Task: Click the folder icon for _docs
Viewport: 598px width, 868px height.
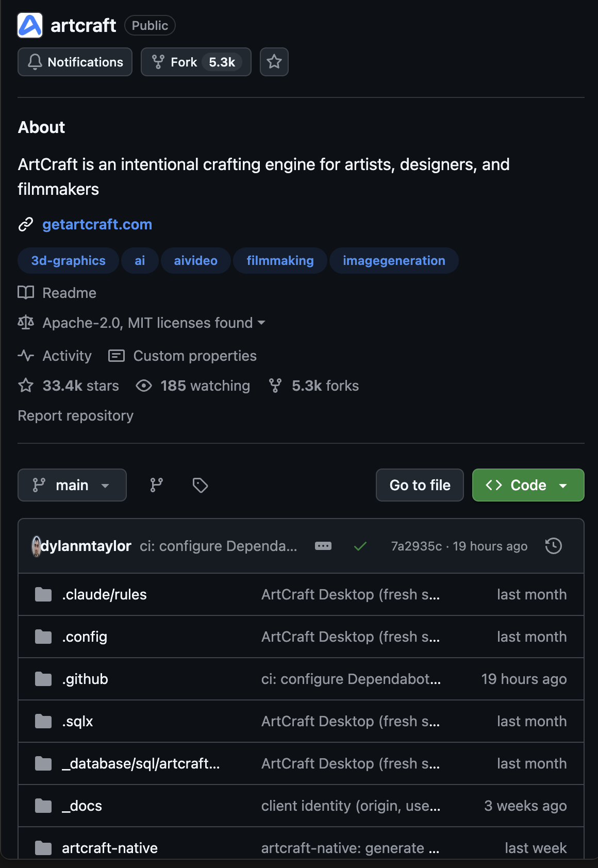Action: [x=43, y=806]
